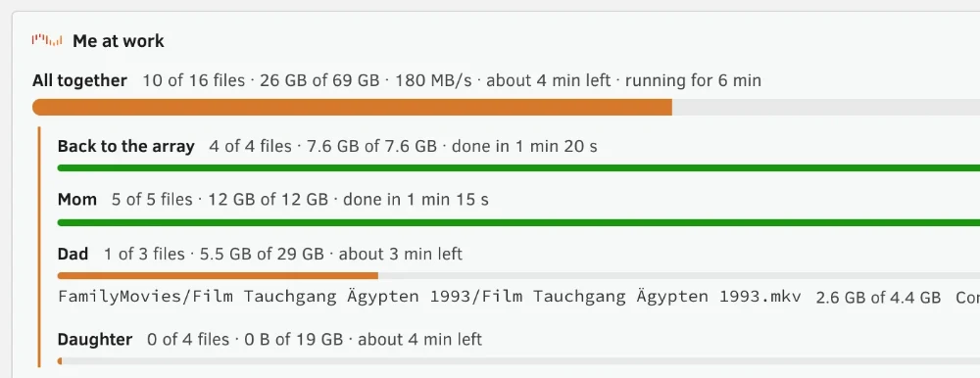Viewport: 980px width, 378px height.
Task: Expand the Daughter transfer job
Action: (95, 340)
